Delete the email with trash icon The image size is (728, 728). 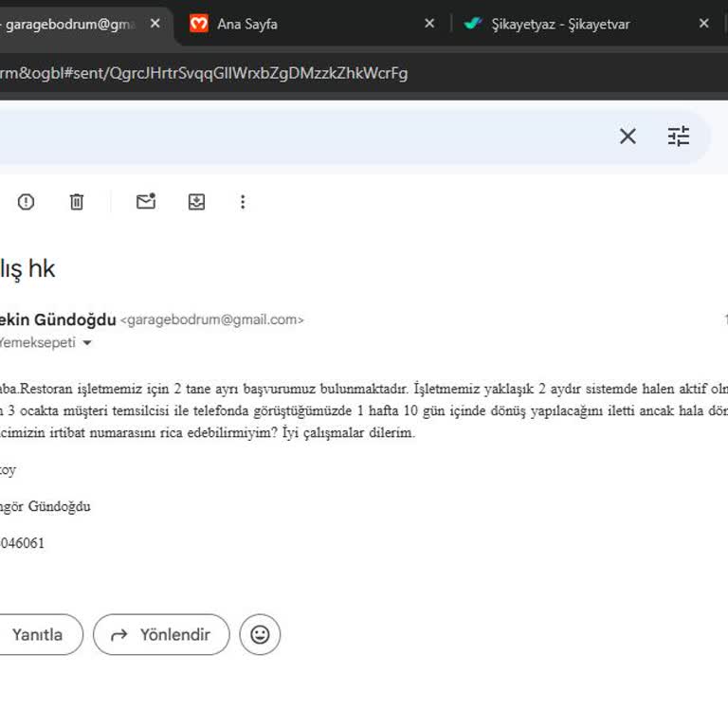77,202
